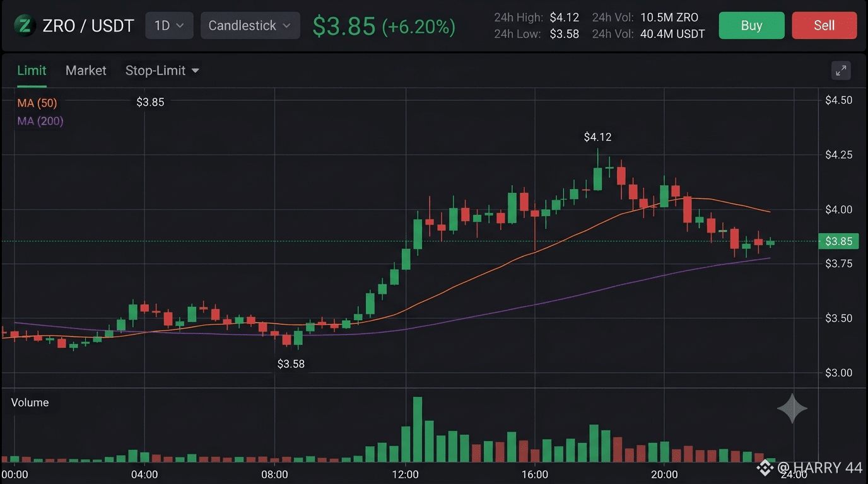Click the $3.50 price axis label
The width and height of the screenshot is (868, 484).
[x=839, y=318]
